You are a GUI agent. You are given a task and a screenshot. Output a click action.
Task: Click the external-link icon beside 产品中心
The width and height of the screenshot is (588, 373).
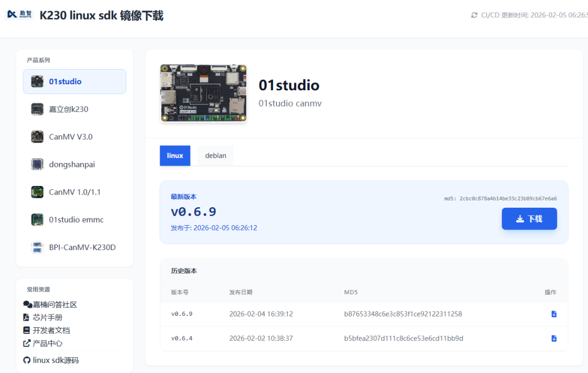[27, 343]
